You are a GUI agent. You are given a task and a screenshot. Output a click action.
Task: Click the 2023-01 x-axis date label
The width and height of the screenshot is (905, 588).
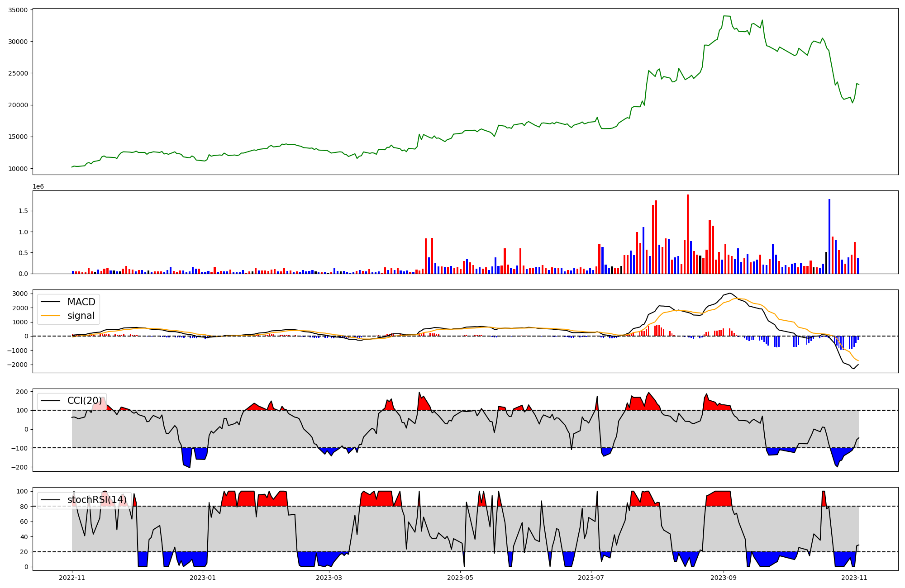[203, 578]
